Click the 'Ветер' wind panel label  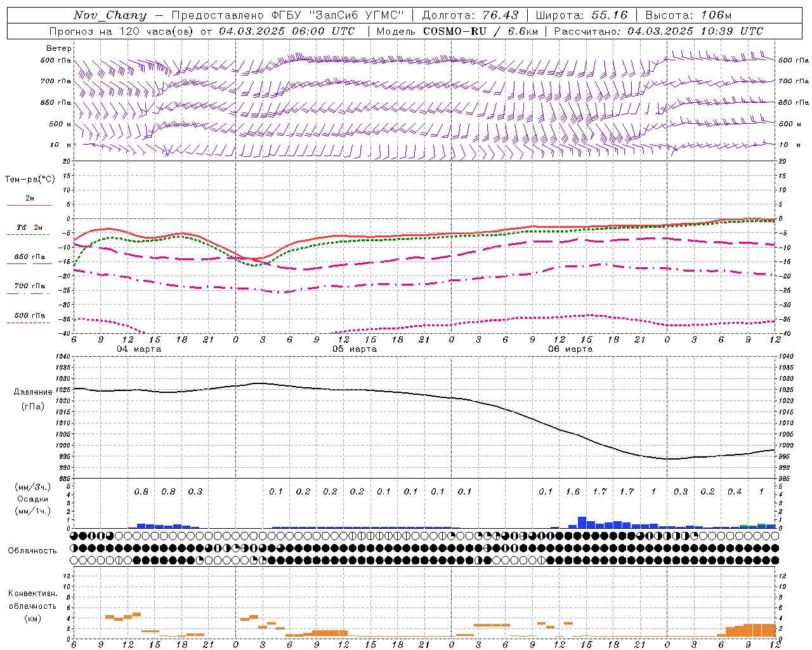[59, 48]
